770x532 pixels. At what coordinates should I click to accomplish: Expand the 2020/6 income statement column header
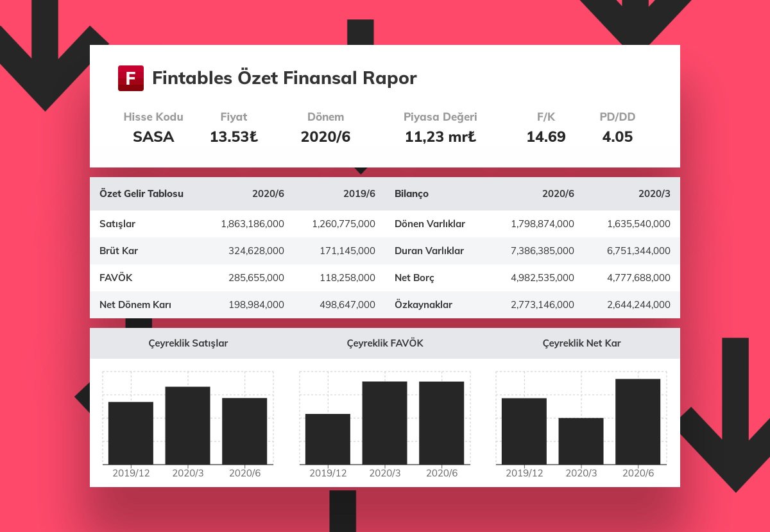pos(268,193)
